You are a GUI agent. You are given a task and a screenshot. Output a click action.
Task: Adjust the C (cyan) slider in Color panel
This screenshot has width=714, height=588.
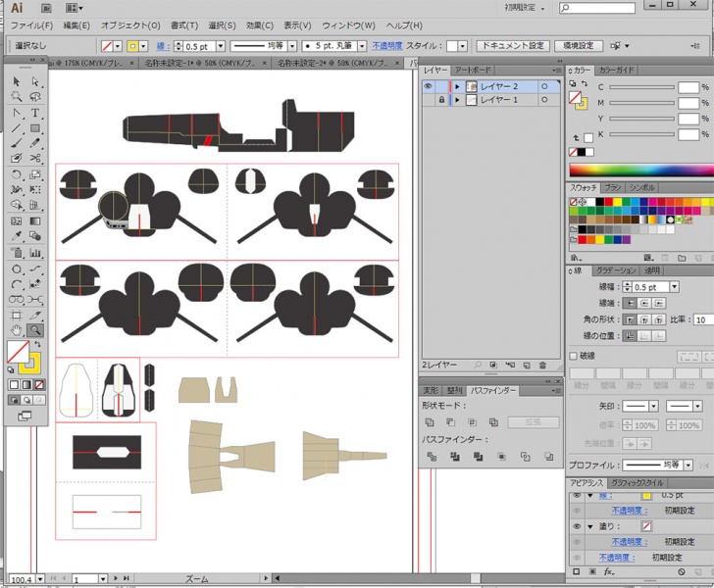[641, 87]
